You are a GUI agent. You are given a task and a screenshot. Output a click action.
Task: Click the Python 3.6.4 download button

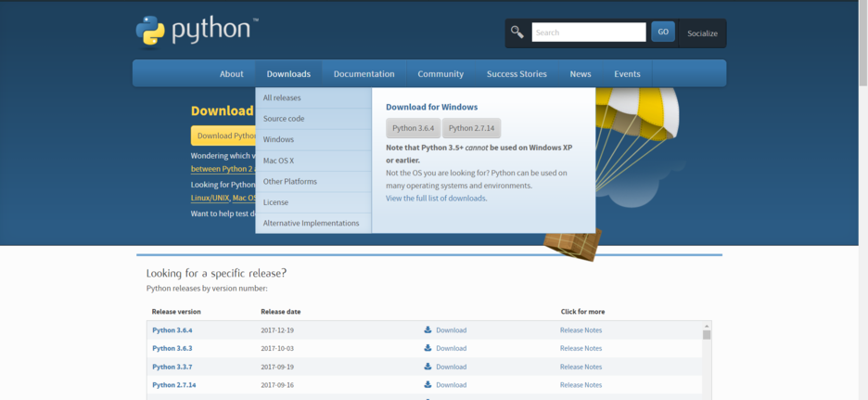coord(413,128)
